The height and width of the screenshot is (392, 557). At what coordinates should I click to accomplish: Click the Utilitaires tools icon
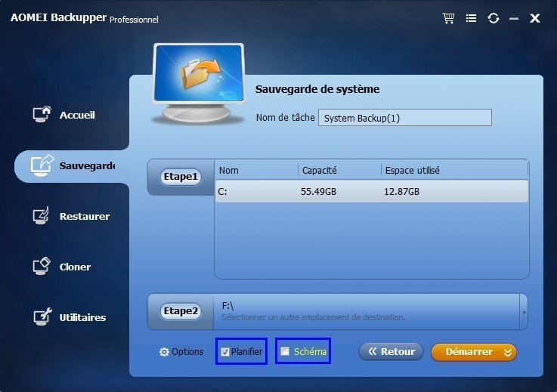pos(42,316)
